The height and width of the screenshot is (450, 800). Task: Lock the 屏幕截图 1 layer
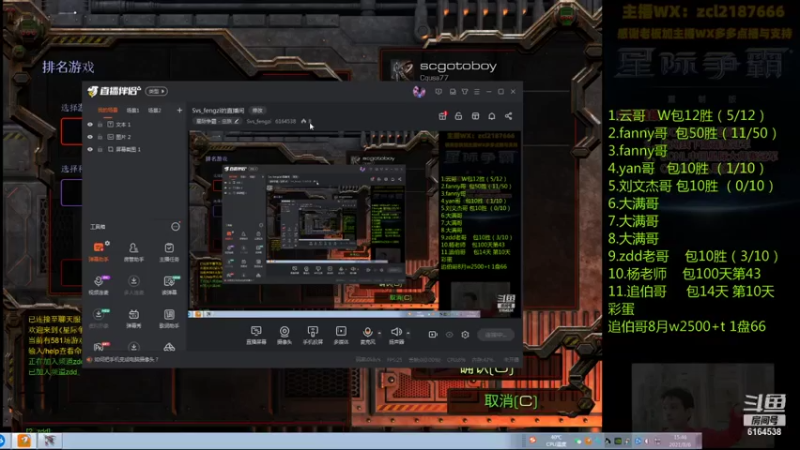coord(100,149)
